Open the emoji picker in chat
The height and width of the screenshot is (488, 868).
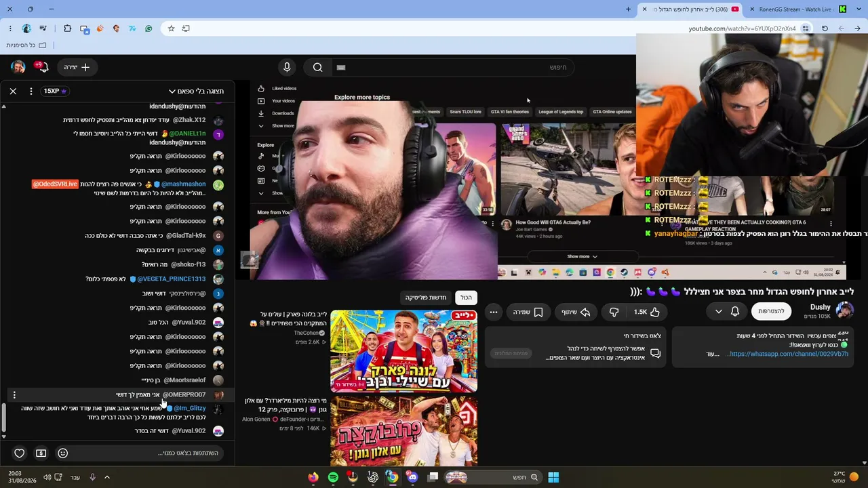(63, 453)
